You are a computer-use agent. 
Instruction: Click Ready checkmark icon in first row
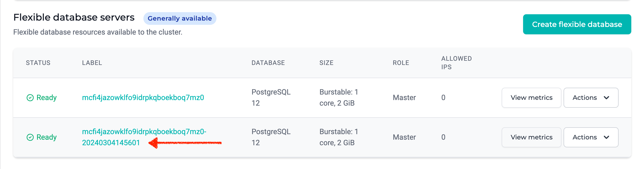pos(30,98)
